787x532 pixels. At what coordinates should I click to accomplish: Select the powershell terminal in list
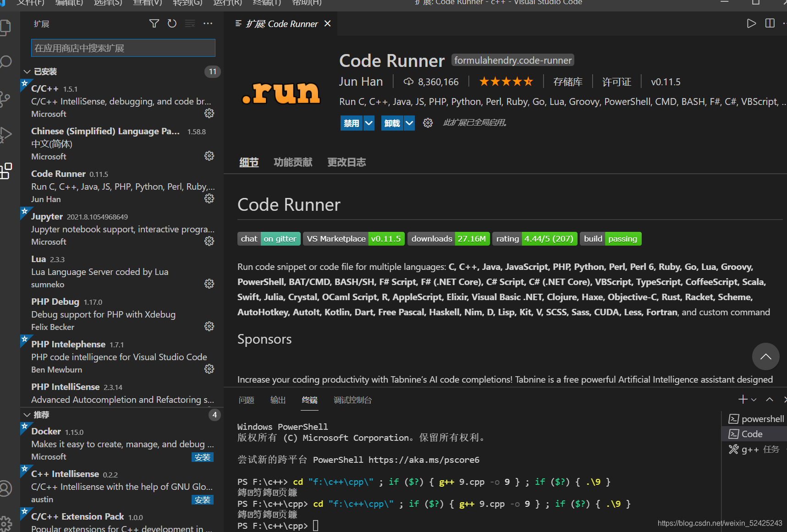coord(757,419)
